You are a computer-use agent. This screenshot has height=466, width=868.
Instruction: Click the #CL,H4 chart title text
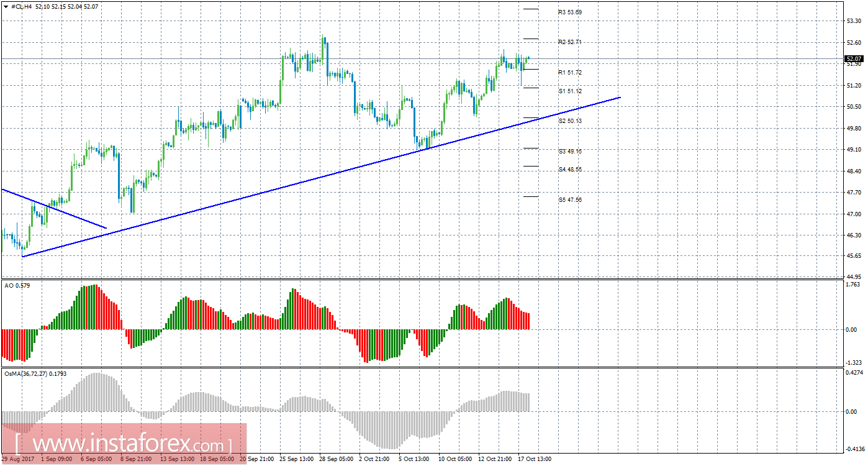(21, 6)
